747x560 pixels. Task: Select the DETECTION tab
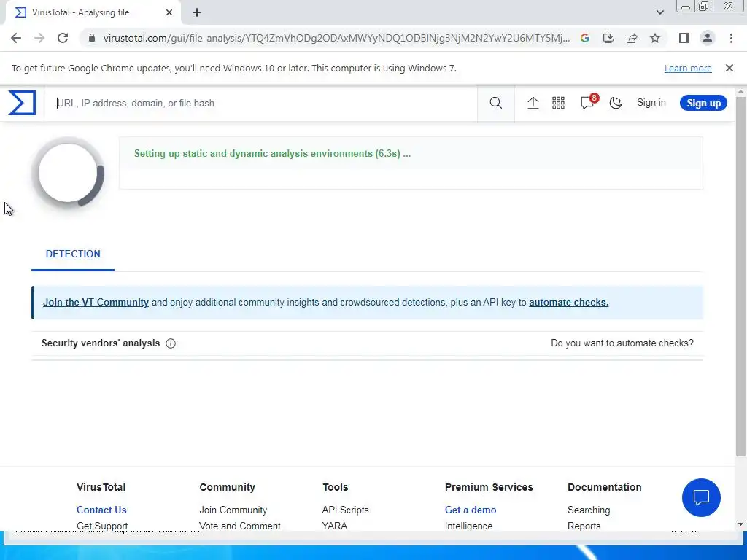[73, 254]
